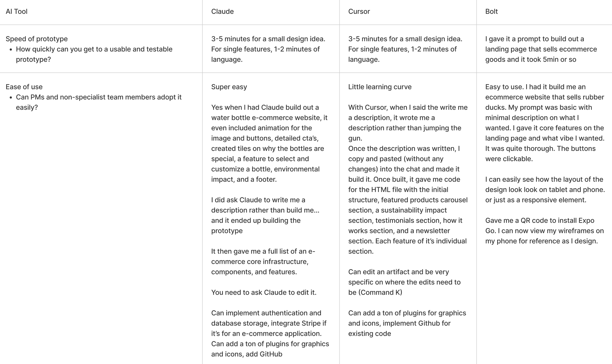Click the "Speed of prototype" row label
This screenshot has height=364, width=612.
coord(37,39)
